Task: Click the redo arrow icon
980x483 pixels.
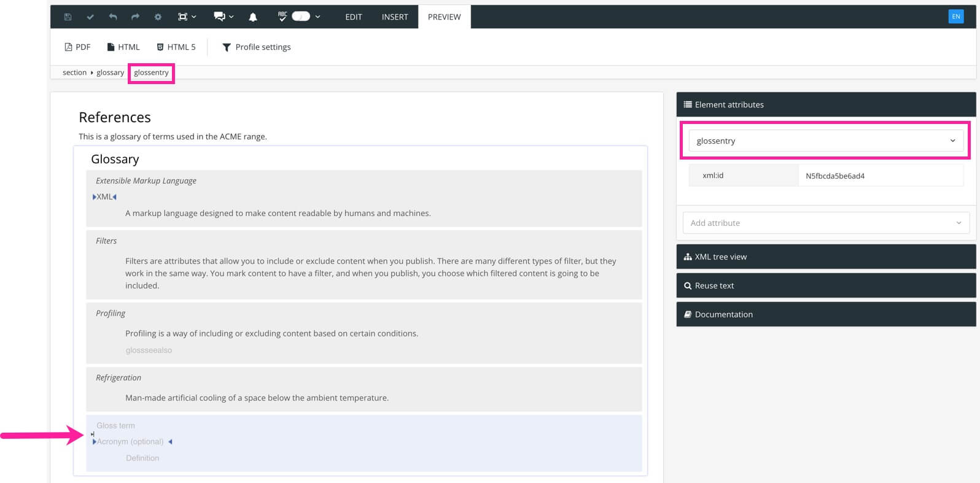Action: click(135, 17)
